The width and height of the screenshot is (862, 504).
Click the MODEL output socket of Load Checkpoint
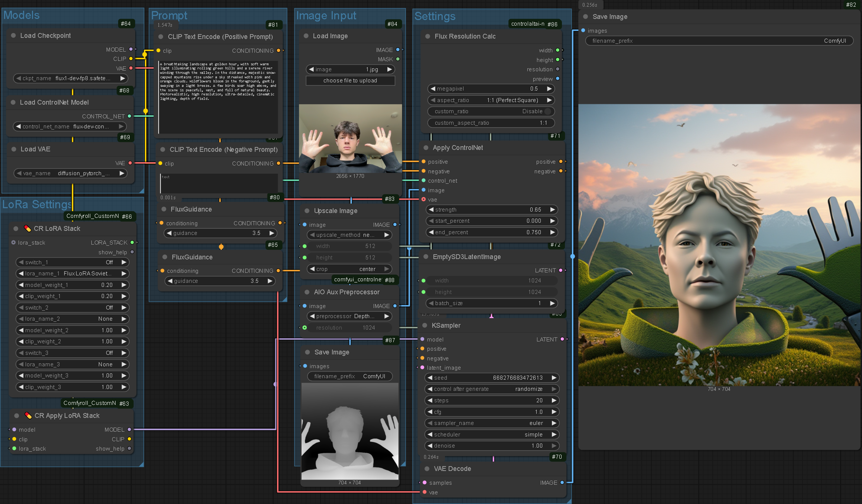point(131,49)
